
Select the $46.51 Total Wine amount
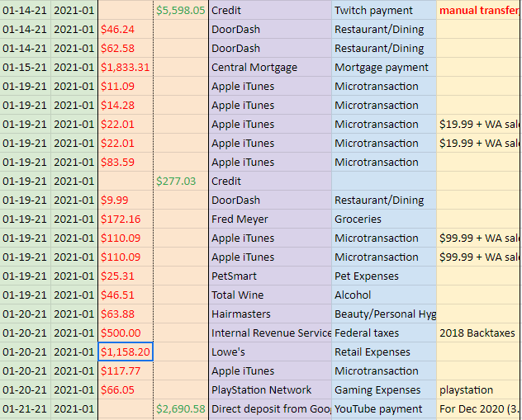[x=126, y=295]
